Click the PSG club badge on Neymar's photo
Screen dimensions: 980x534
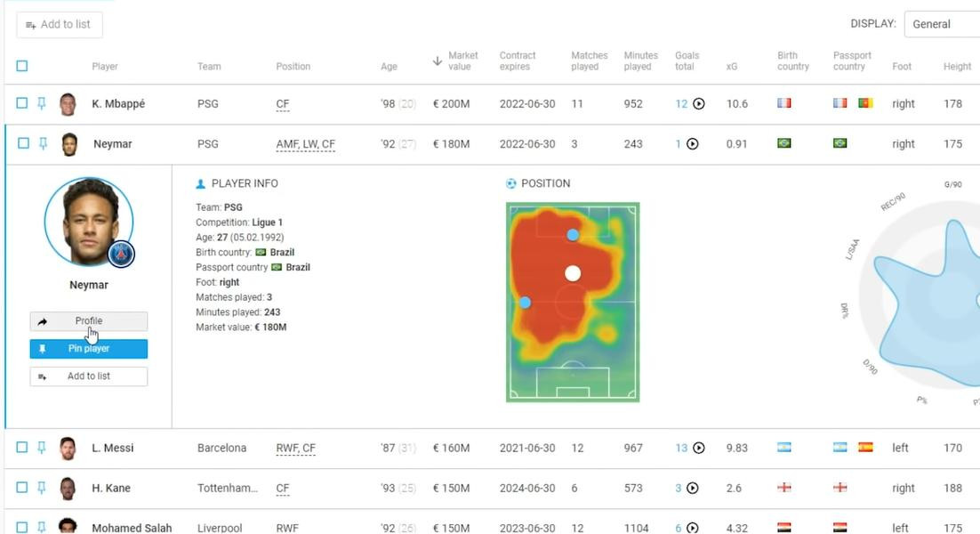click(x=121, y=254)
